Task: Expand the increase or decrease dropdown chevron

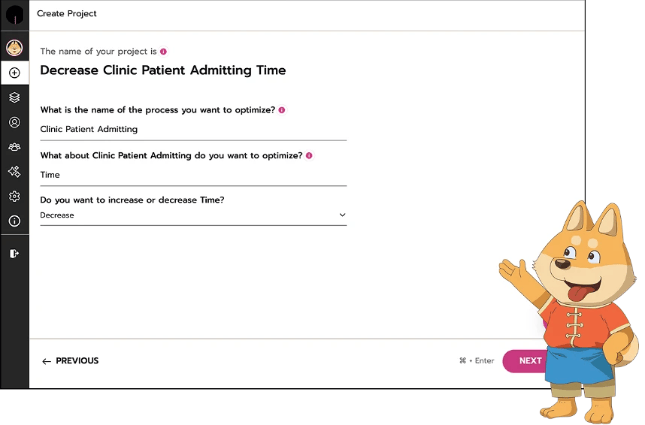Action: pos(342,215)
